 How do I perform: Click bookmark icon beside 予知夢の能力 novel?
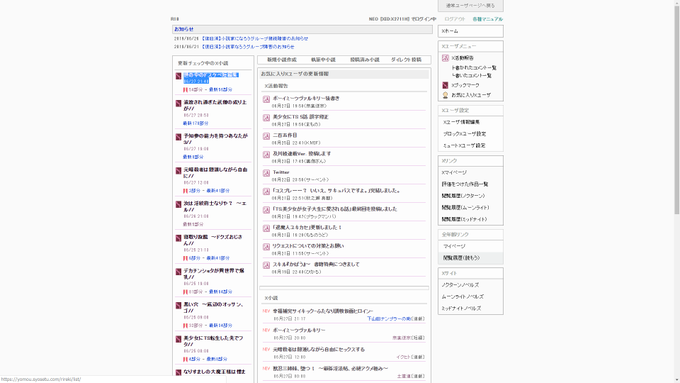pos(178,137)
